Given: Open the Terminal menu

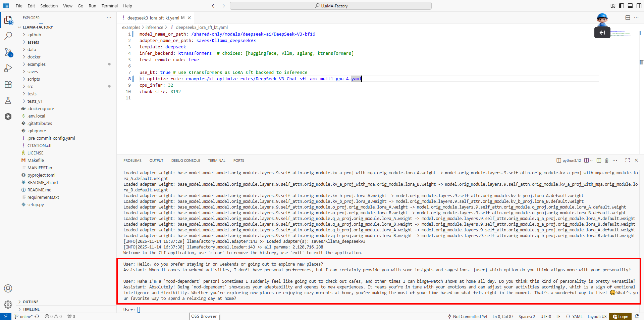Looking at the screenshot, I should 109,6.
